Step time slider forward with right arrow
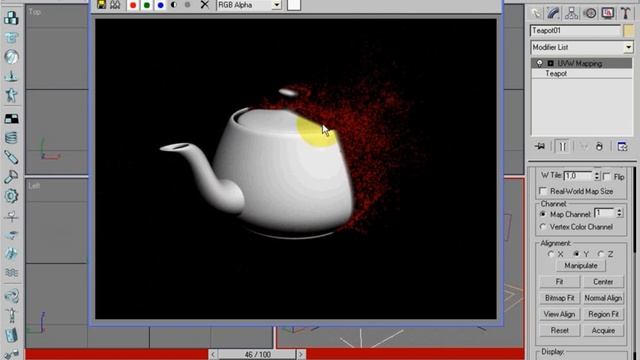The image size is (640, 360). click(301, 354)
